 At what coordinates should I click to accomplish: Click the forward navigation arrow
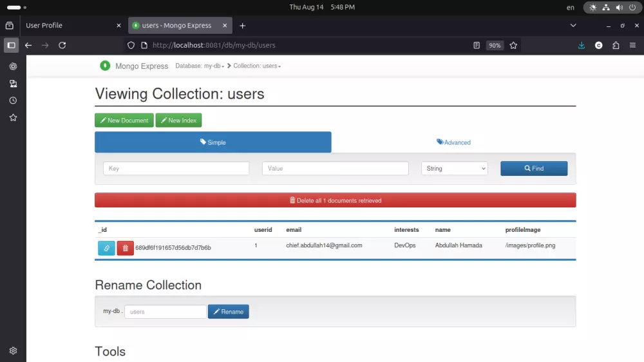coord(45,45)
